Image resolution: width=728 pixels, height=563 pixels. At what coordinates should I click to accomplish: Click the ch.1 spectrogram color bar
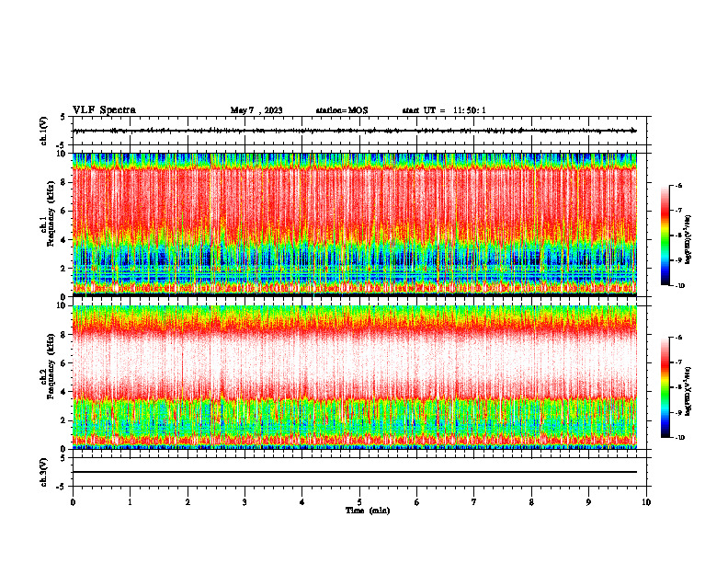coord(665,236)
